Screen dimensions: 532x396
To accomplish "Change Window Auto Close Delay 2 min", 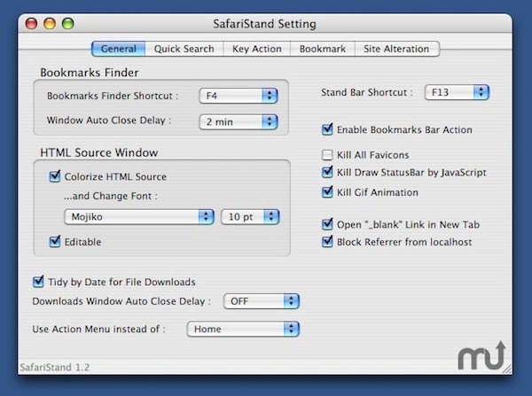I will click(239, 121).
